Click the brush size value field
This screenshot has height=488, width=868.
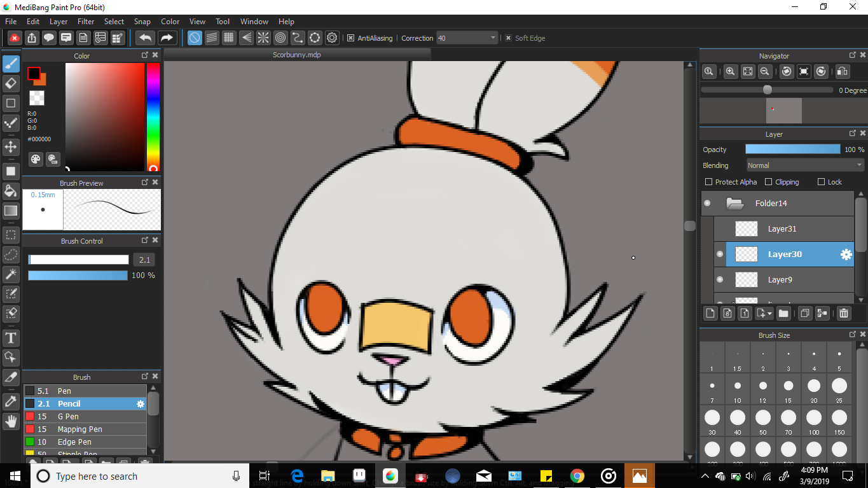pyautogui.click(x=144, y=260)
